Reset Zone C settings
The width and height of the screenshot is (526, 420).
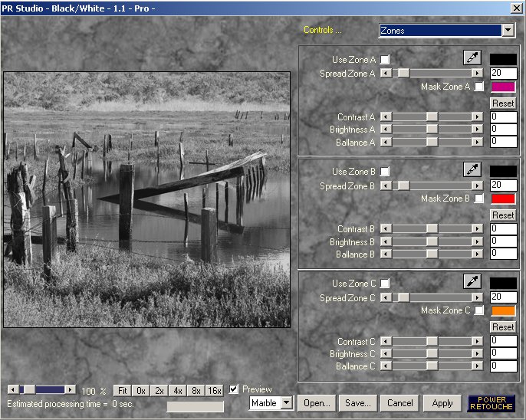[503, 326]
